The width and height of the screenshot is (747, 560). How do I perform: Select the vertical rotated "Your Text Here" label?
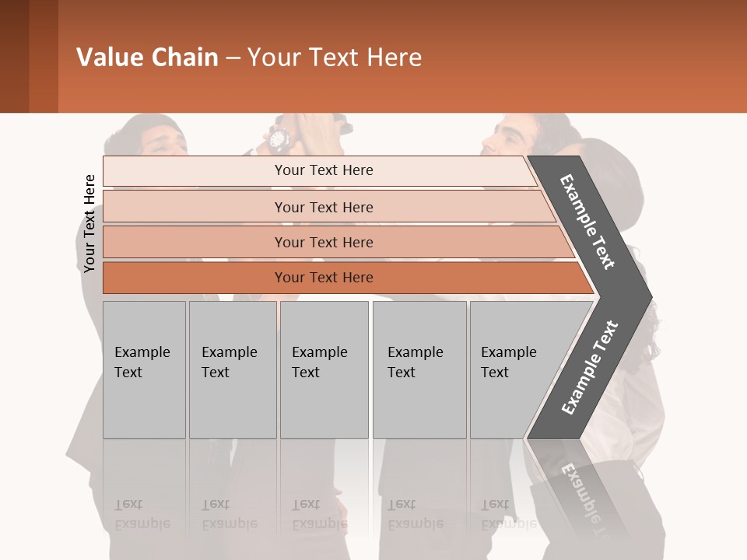(x=89, y=223)
